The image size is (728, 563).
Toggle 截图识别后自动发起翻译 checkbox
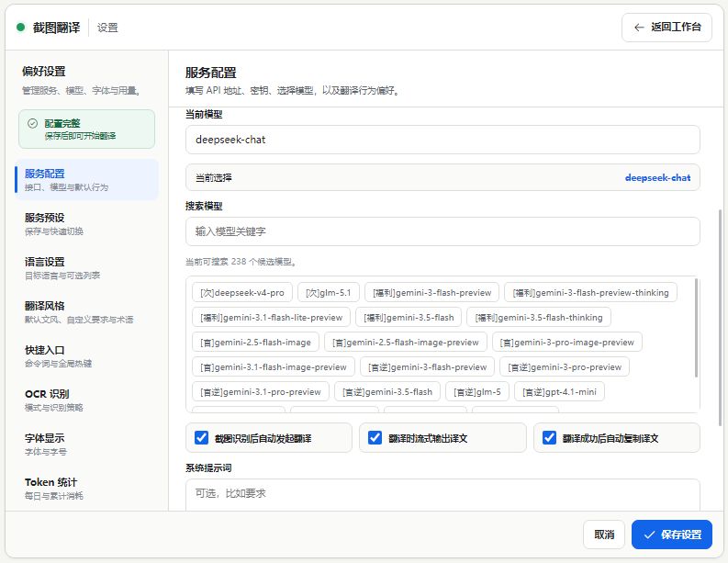201,437
